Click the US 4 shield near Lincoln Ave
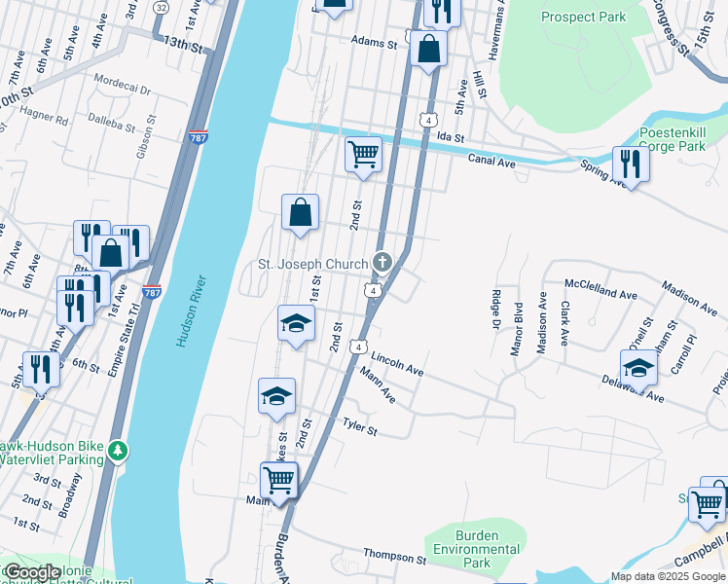The width and height of the screenshot is (728, 584). (359, 347)
